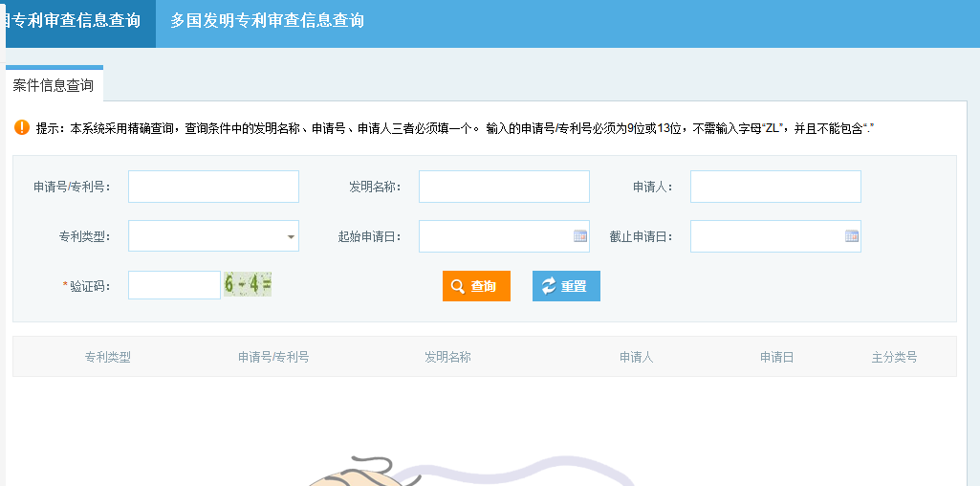
Task: Click into the 申请人 text box
Action: [775, 187]
